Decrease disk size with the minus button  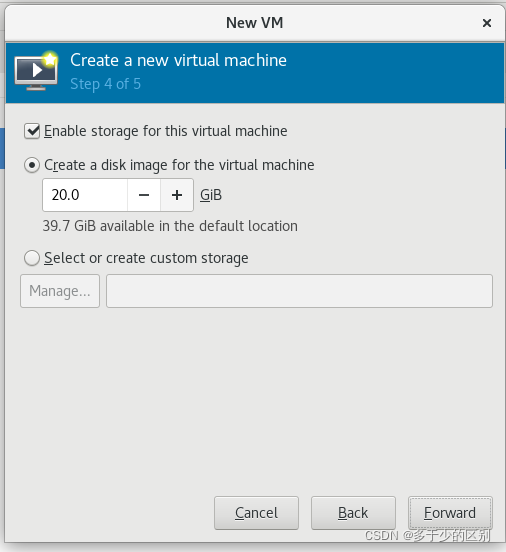[144, 195]
